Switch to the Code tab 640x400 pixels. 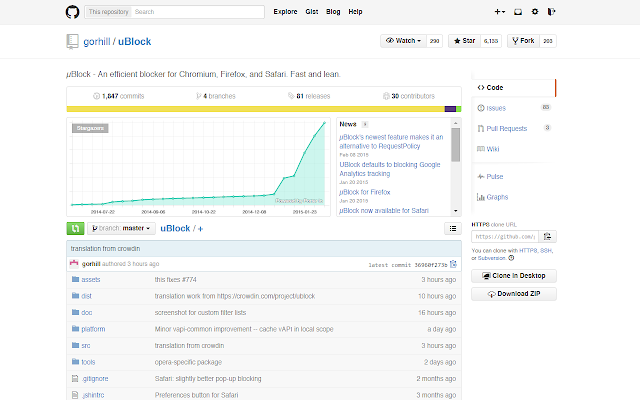513,88
